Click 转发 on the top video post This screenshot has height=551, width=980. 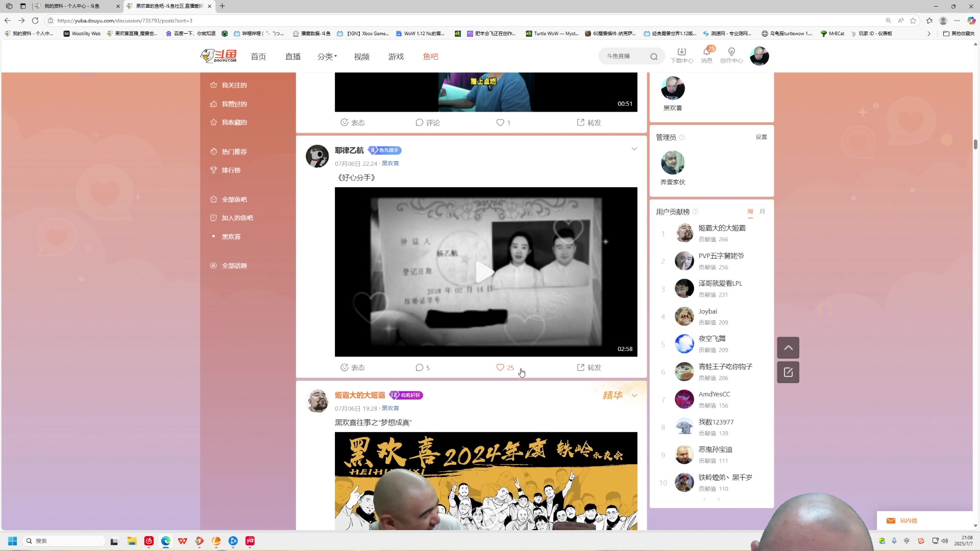[x=589, y=122]
